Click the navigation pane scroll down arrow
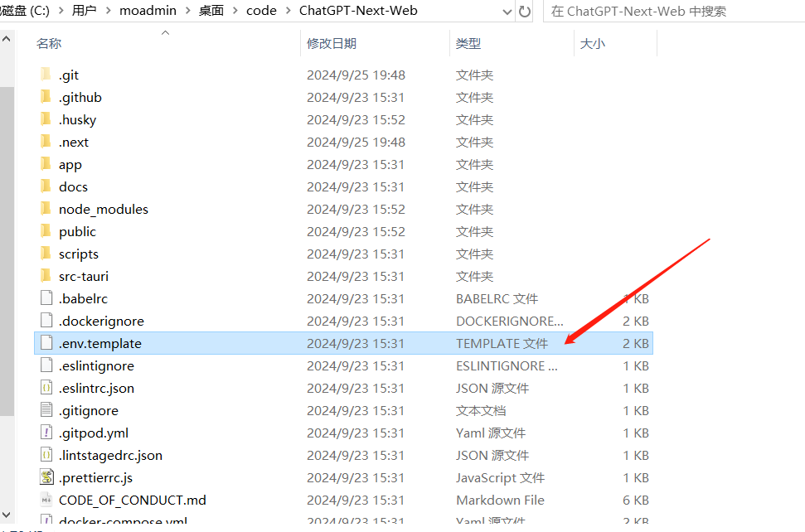Viewport: 805px width, 532px height. [x=6, y=515]
